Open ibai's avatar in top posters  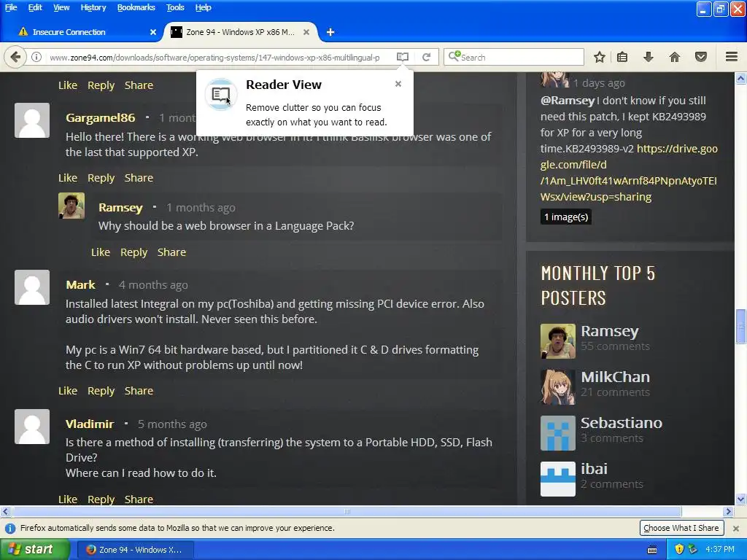(x=558, y=478)
